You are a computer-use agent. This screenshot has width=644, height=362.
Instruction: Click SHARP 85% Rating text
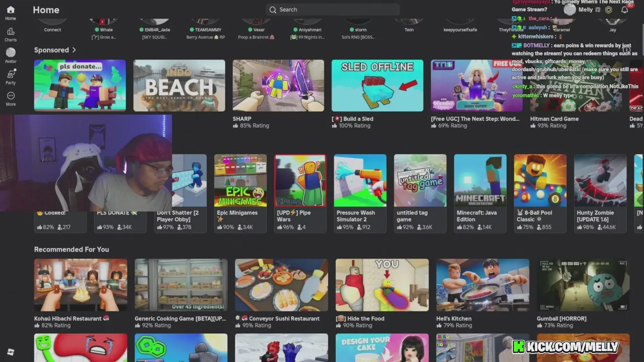pyautogui.click(x=251, y=126)
